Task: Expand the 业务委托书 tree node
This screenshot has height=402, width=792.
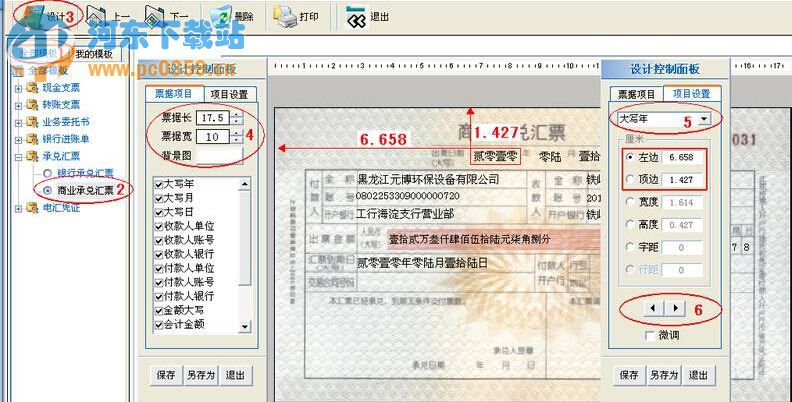Action: tap(18, 123)
